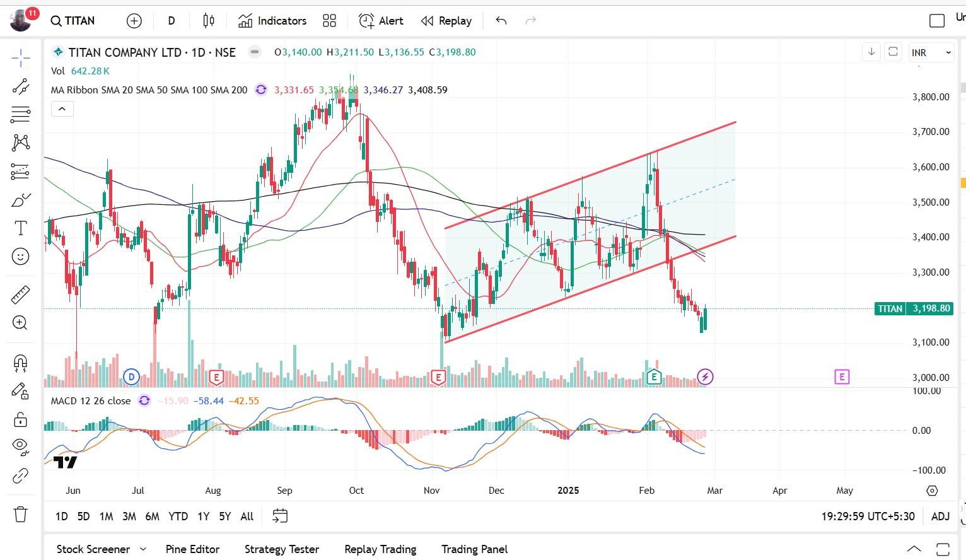
Task: Show All available chart history
Action: click(x=247, y=516)
